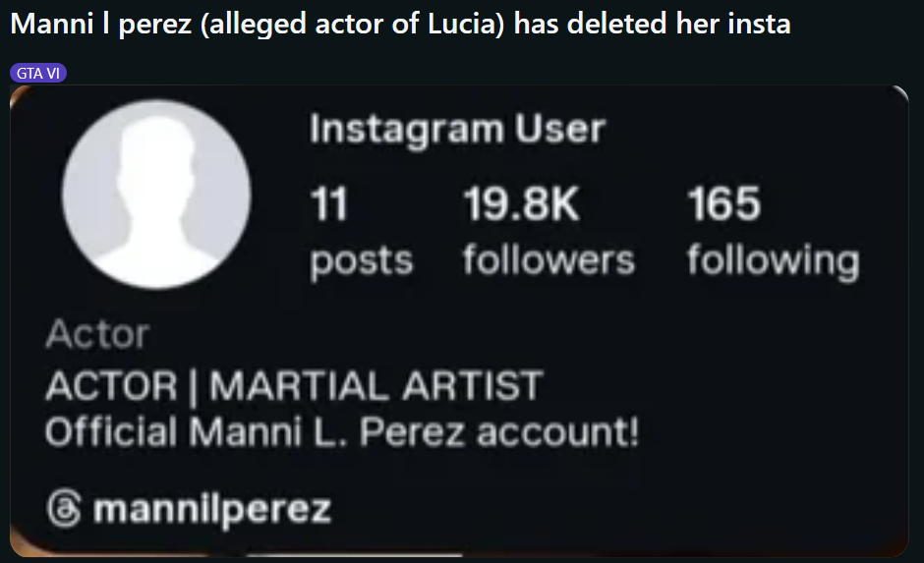The height and width of the screenshot is (563, 924).
Task: View the 165 following count
Action: pos(724,203)
